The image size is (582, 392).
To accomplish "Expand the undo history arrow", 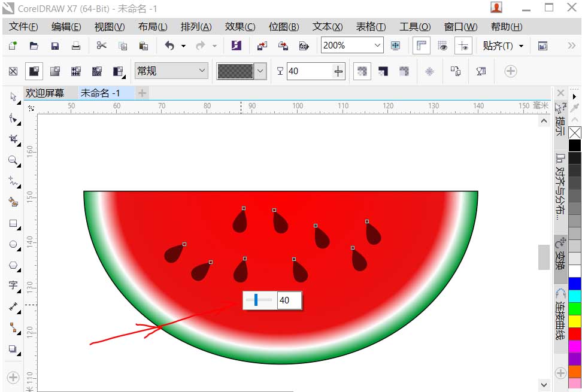I will 183,46.
